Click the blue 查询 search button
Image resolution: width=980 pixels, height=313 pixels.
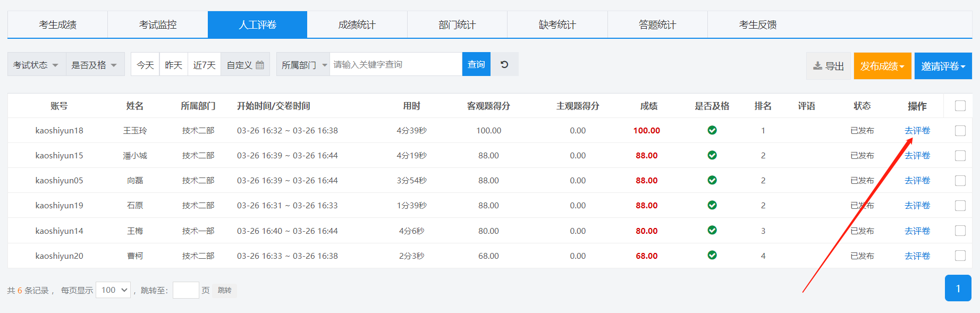476,64
